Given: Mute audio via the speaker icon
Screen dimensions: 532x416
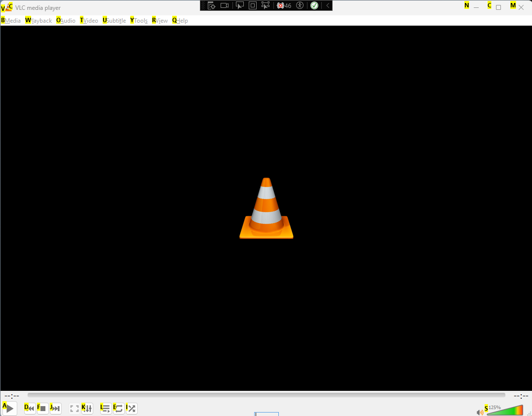Looking at the screenshot, I should click(480, 412).
